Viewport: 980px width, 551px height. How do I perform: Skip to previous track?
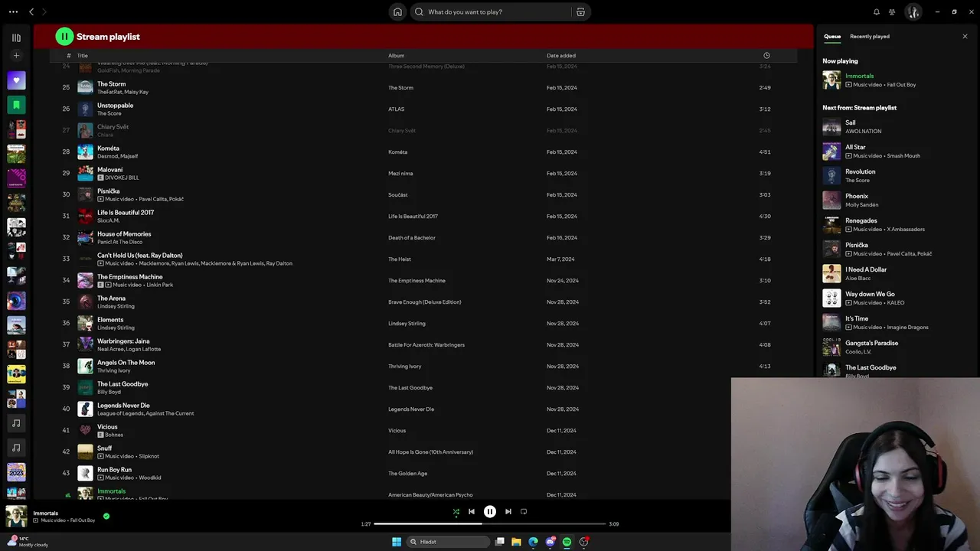point(472,511)
